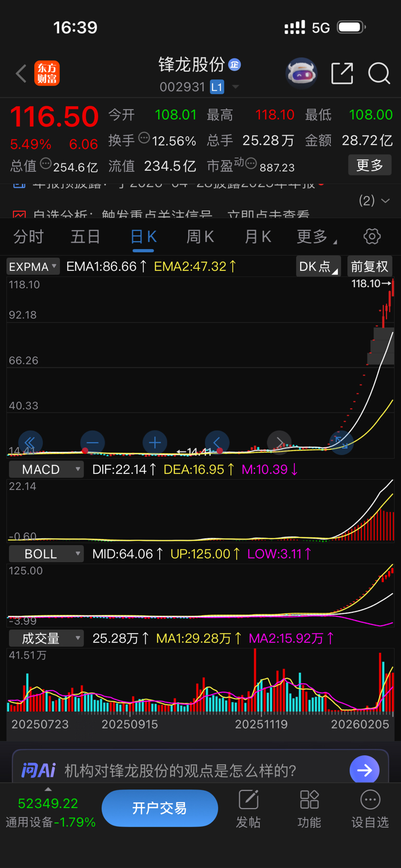Expand chart to full screen icon

pos(341,443)
